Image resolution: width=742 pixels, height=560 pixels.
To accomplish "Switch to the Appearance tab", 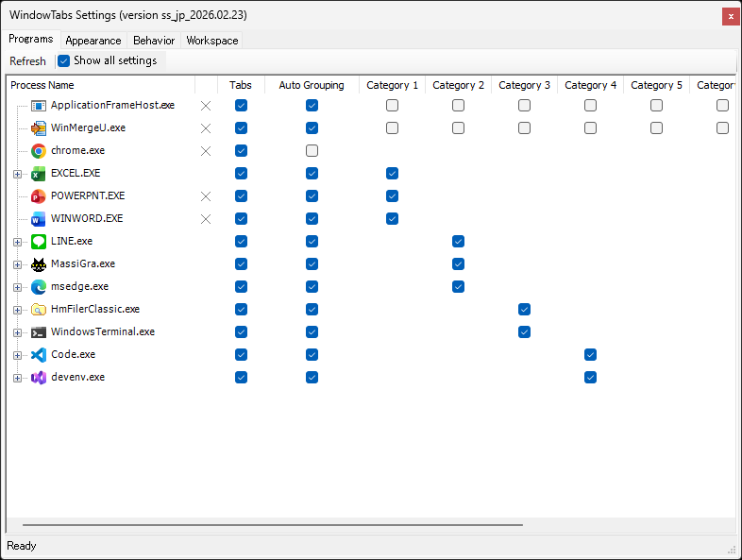I will (x=93, y=41).
